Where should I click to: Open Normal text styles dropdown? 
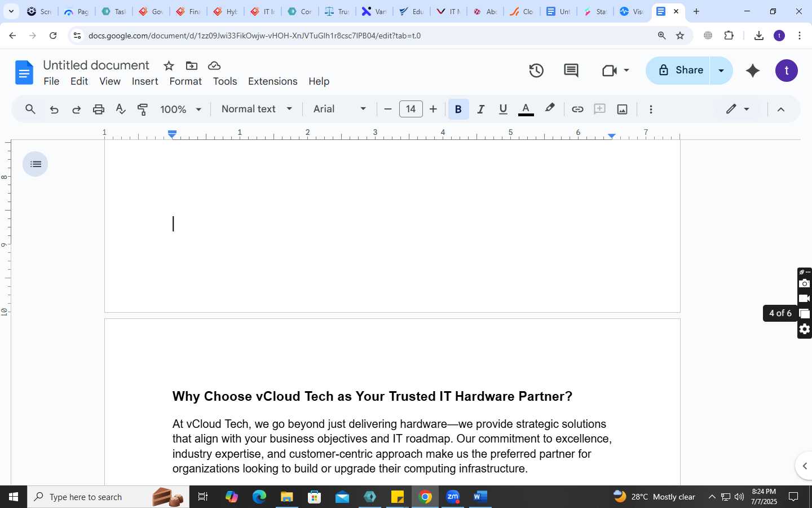click(257, 110)
